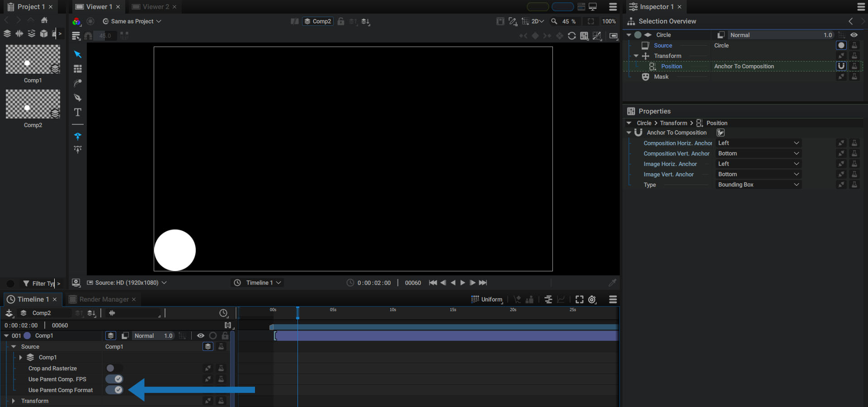This screenshot has height=407, width=868.
Task: Open the Timeline 1 selector dropdown
Action: (x=258, y=283)
